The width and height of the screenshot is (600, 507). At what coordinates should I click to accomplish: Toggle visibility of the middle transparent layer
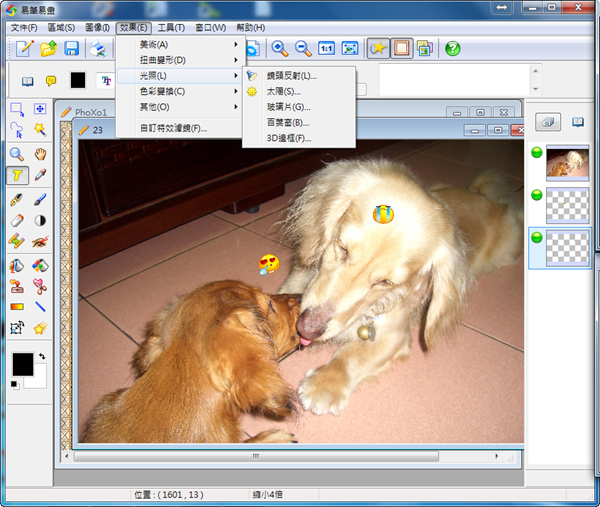537,195
